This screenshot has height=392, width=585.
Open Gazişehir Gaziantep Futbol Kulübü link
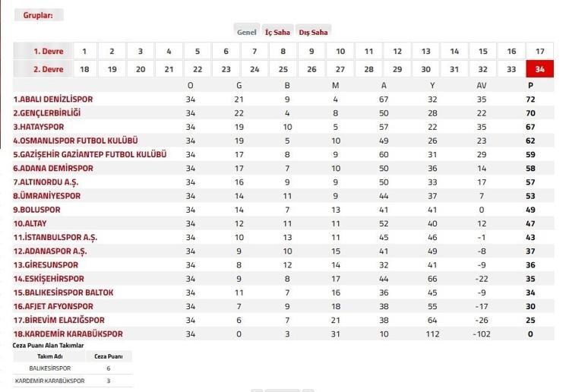pos(90,154)
